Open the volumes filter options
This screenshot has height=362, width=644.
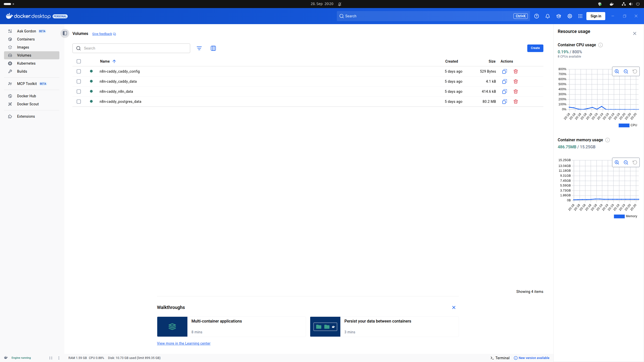click(199, 48)
